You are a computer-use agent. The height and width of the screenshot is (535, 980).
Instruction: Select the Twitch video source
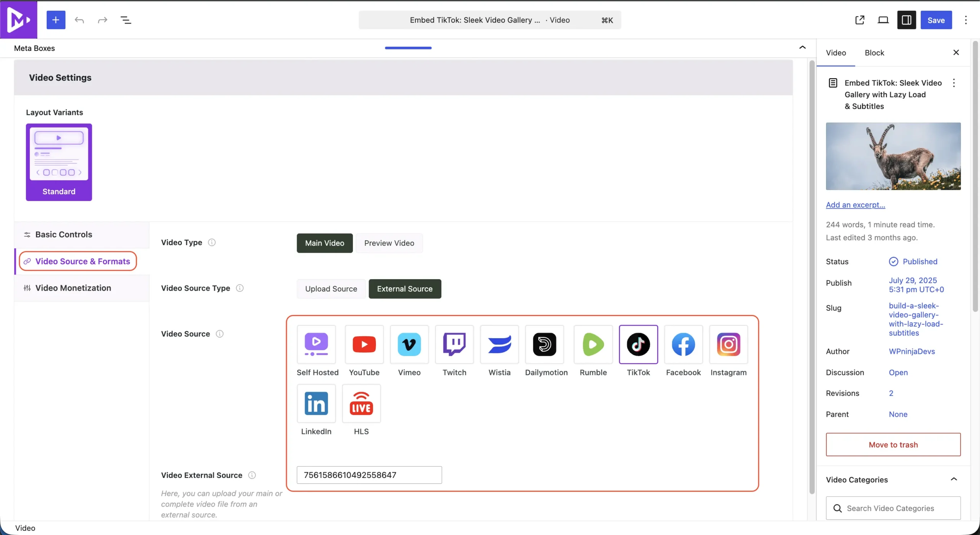point(454,344)
